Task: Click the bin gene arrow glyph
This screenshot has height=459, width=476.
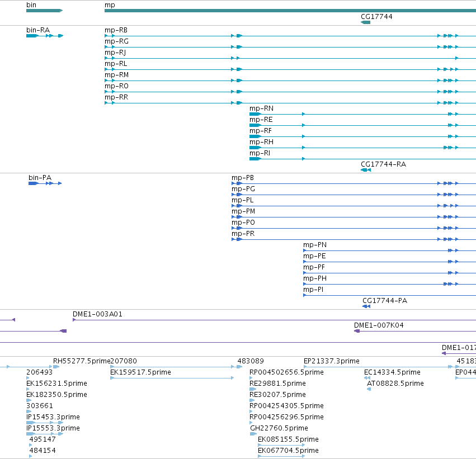Action: pos(44,11)
